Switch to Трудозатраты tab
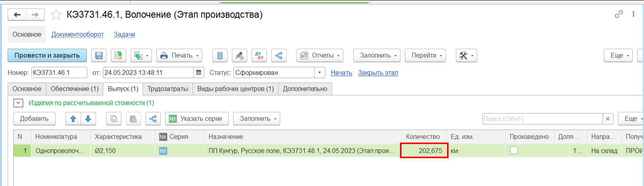The width and height of the screenshot is (644, 186). pos(168,89)
